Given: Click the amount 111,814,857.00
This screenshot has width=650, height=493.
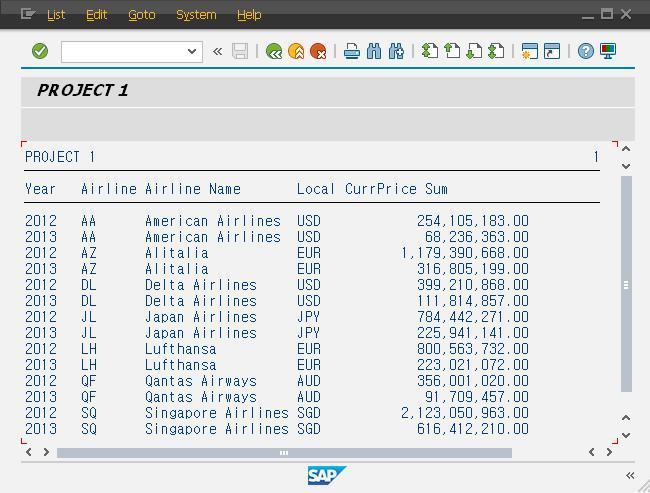Looking at the screenshot, I should [473, 301].
